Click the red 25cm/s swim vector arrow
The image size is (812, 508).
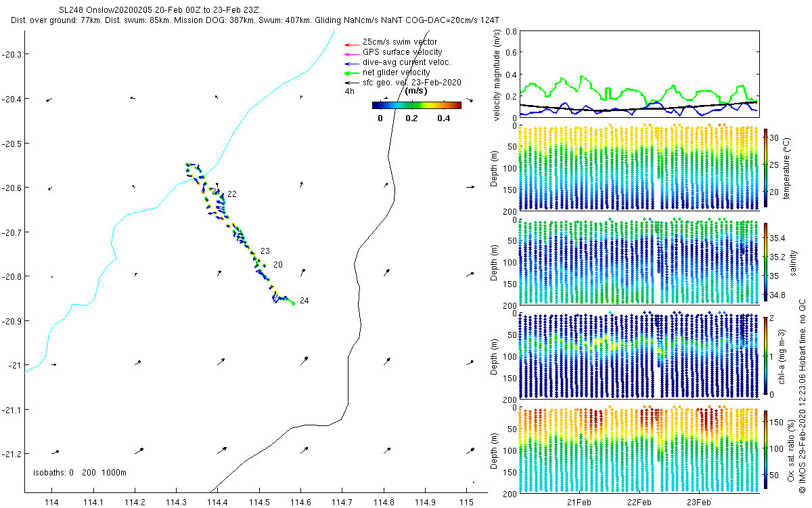point(351,42)
